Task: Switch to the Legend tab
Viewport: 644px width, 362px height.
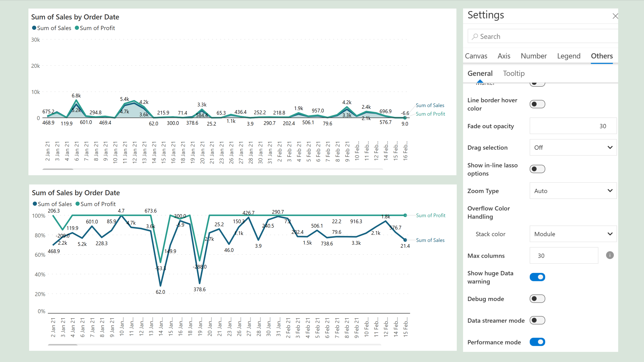Action: [568, 56]
